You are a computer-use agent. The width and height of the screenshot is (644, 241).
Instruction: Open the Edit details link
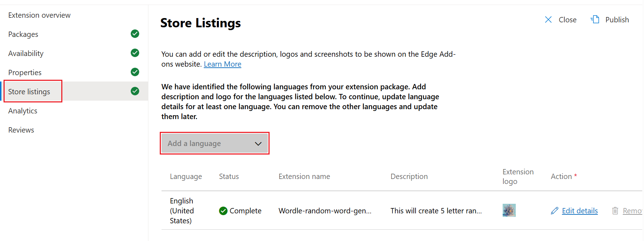580,211
